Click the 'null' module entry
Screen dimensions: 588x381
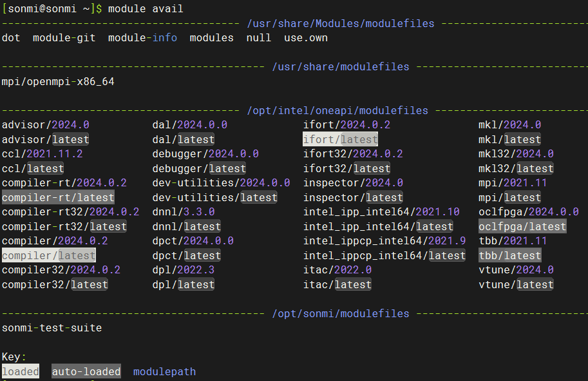click(x=259, y=38)
